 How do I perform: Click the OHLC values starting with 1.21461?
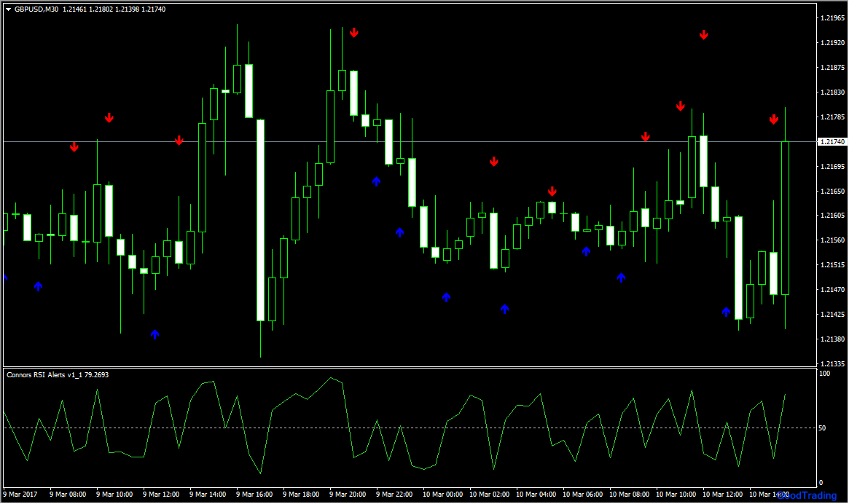point(114,9)
